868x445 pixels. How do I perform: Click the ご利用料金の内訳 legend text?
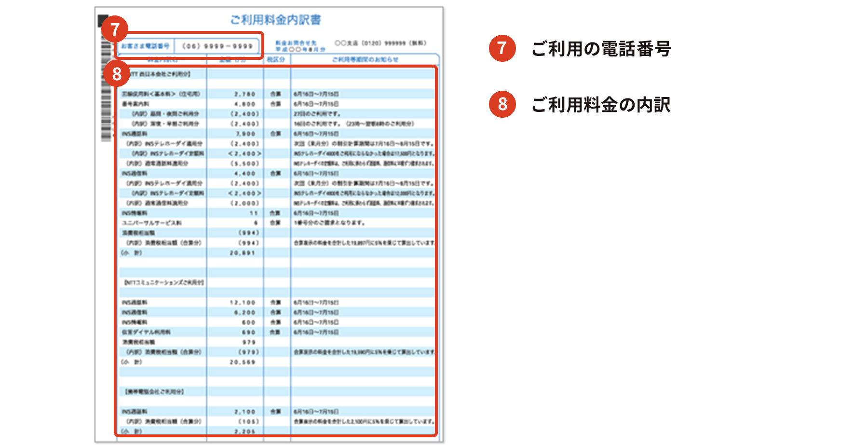(x=601, y=105)
